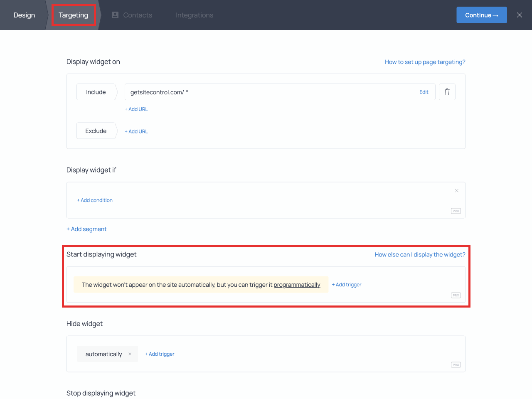Add a trigger in Start displaying widget section
This screenshot has height=399, width=532.
click(347, 285)
